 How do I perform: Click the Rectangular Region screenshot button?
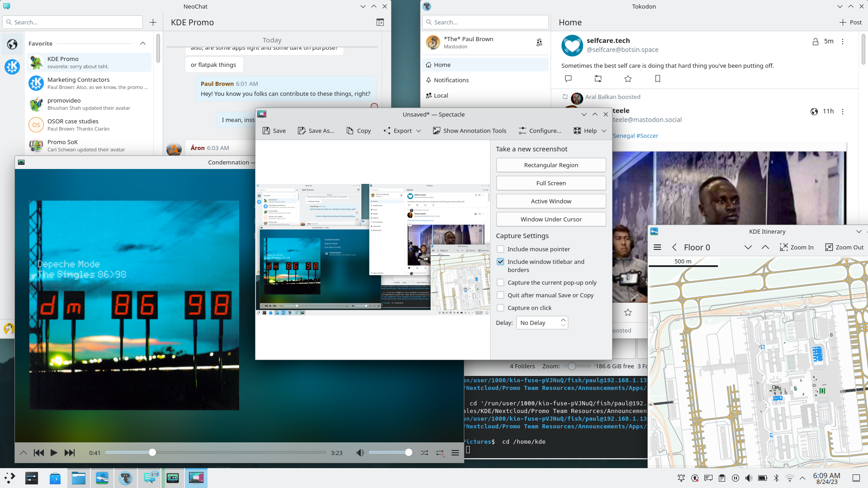pos(550,164)
